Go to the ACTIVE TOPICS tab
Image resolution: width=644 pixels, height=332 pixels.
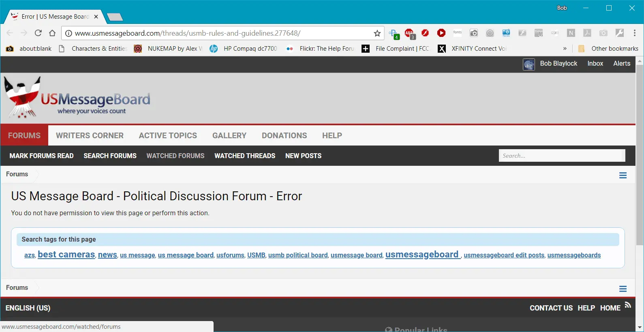click(168, 135)
